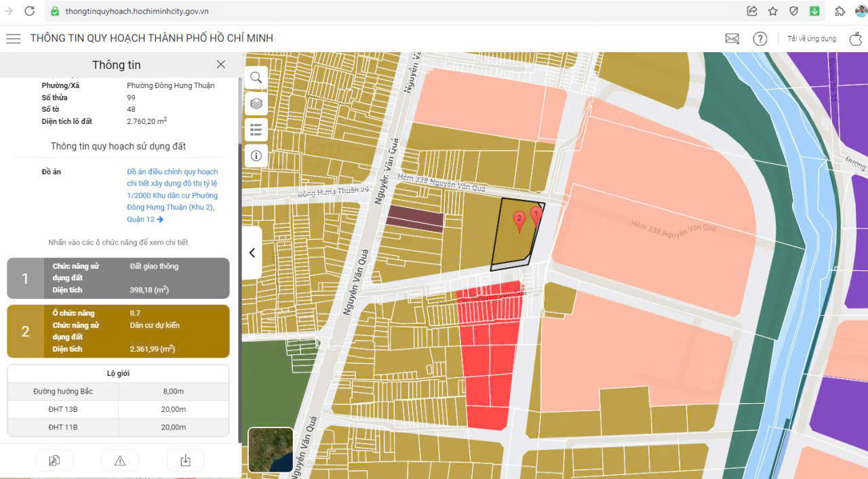Select the Dân cư dự kiến II.7 card

point(118,331)
